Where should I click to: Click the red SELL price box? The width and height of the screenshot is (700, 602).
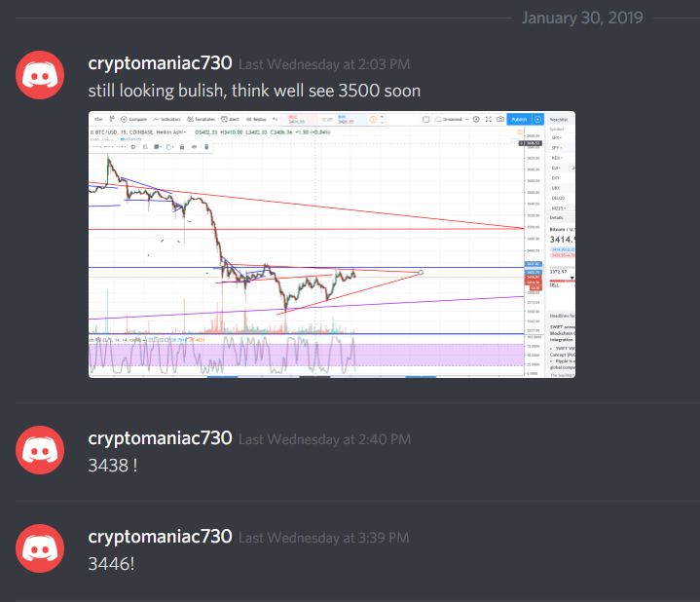301,119
